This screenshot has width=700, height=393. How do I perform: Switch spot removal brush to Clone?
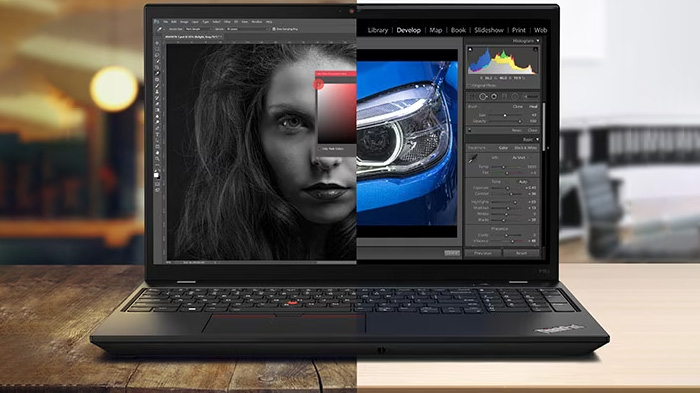click(x=518, y=106)
